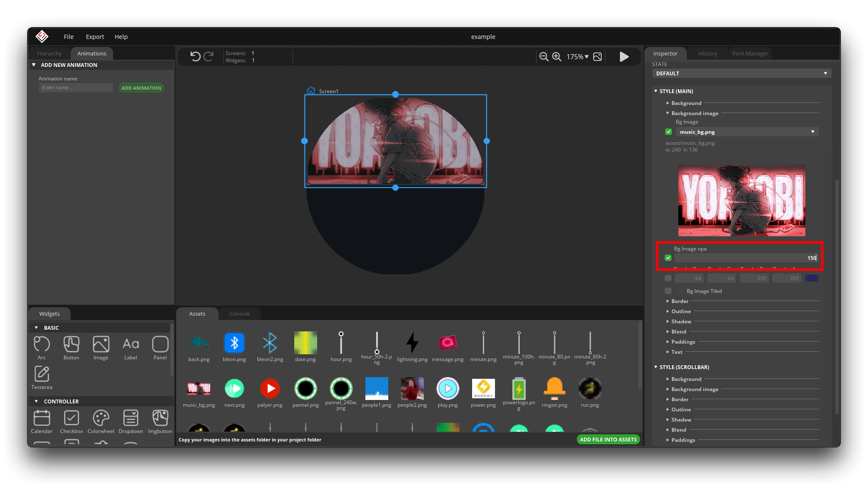This screenshot has height=488, width=868.
Task: Select the Image widget
Action: 101,348
